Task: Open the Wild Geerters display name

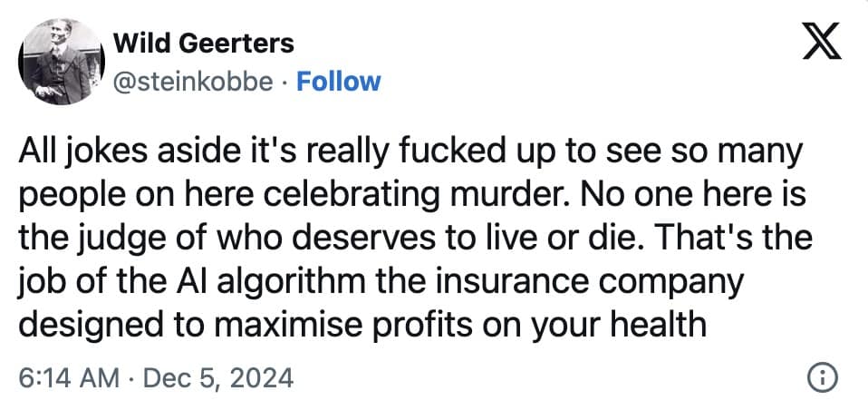Action: (x=203, y=43)
